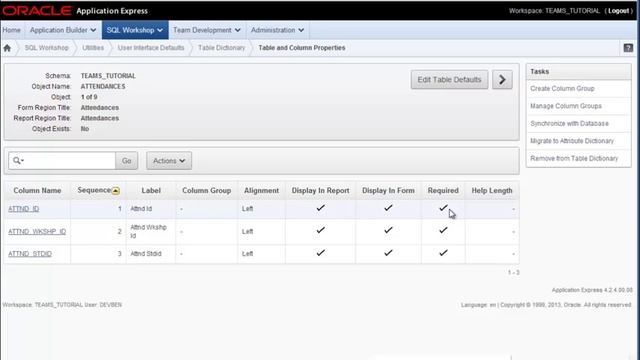
Task: Select Create Column Group task
Action: [x=562, y=89]
